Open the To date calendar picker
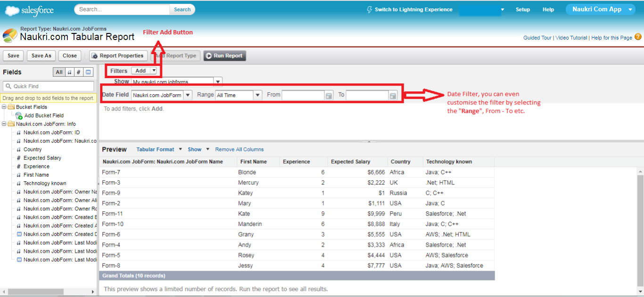This screenshot has height=297, width=644. click(393, 95)
